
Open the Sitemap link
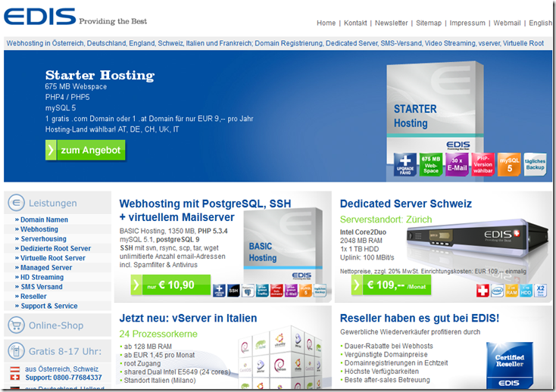point(428,23)
